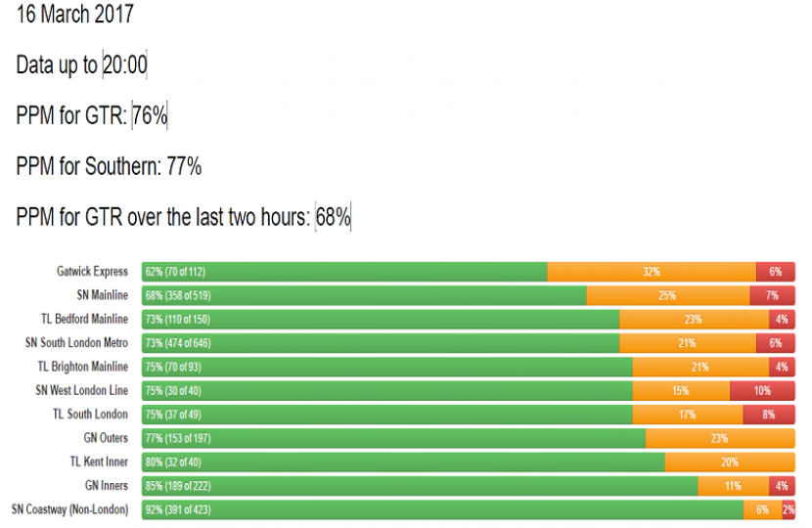
Task: Click GN Inners green 85% bar segment
Action: click(x=420, y=486)
